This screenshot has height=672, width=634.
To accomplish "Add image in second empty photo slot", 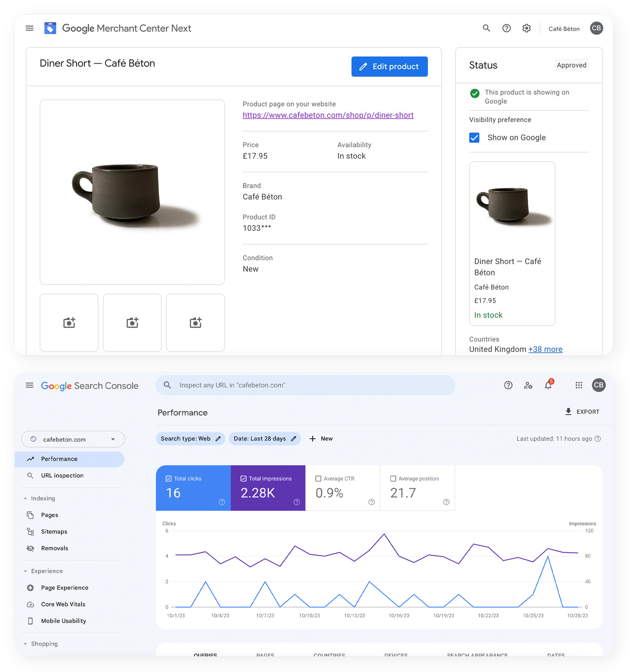I will tap(132, 322).
